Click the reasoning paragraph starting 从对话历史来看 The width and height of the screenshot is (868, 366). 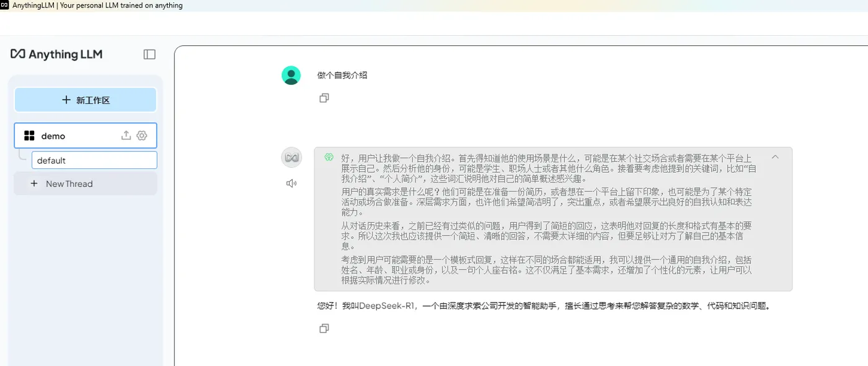[x=546, y=236]
